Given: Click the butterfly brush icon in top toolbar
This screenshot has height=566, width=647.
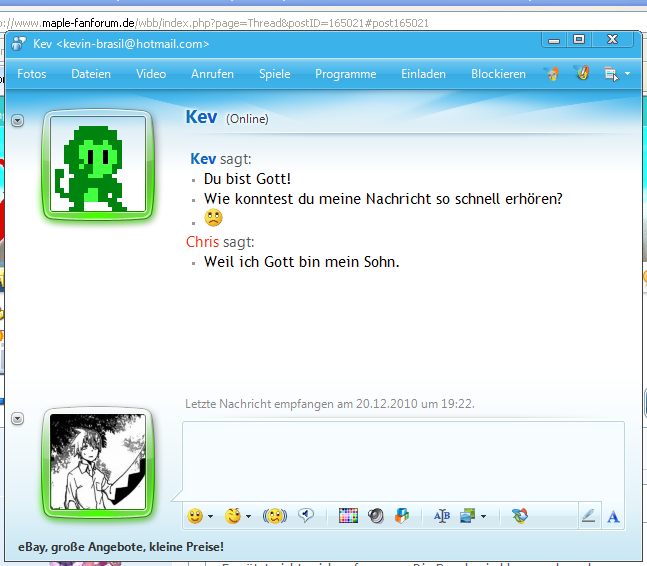Looking at the screenshot, I should 581,74.
